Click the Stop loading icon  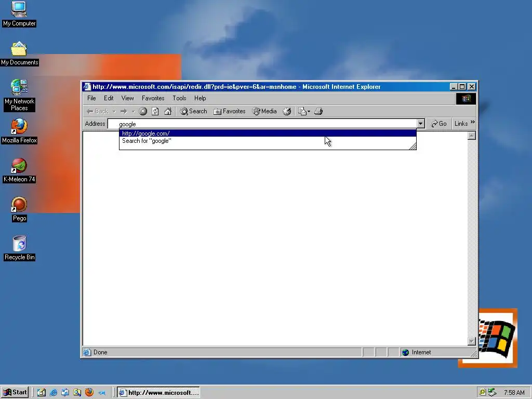[x=143, y=111]
